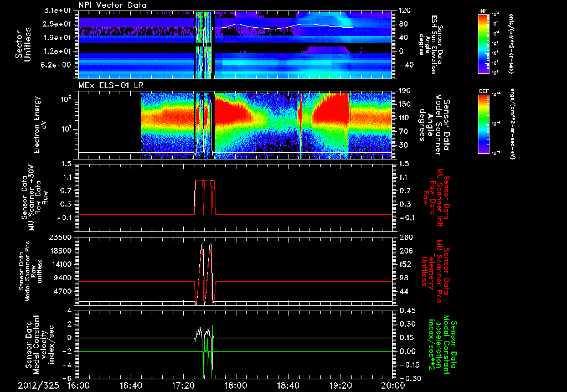Screen dimensions: 567x392
Task: Click the 190 scanner angle tick label
Action: point(405,91)
